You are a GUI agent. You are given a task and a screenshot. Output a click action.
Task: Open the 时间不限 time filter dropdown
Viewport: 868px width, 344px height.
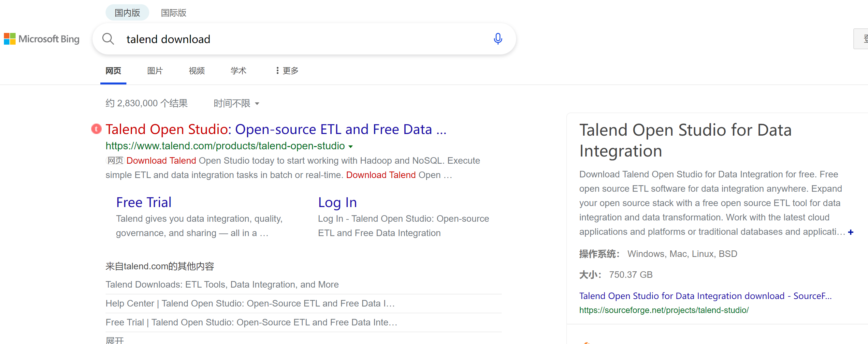237,103
